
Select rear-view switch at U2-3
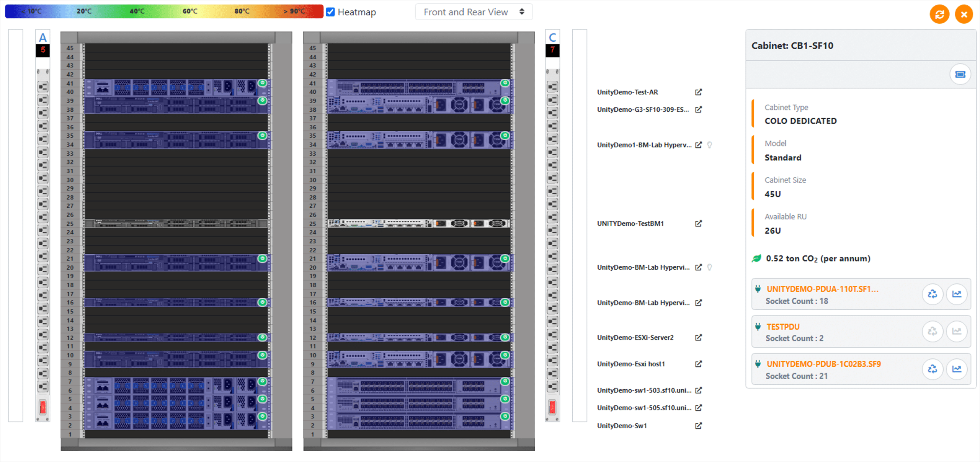pyautogui.click(x=419, y=421)
